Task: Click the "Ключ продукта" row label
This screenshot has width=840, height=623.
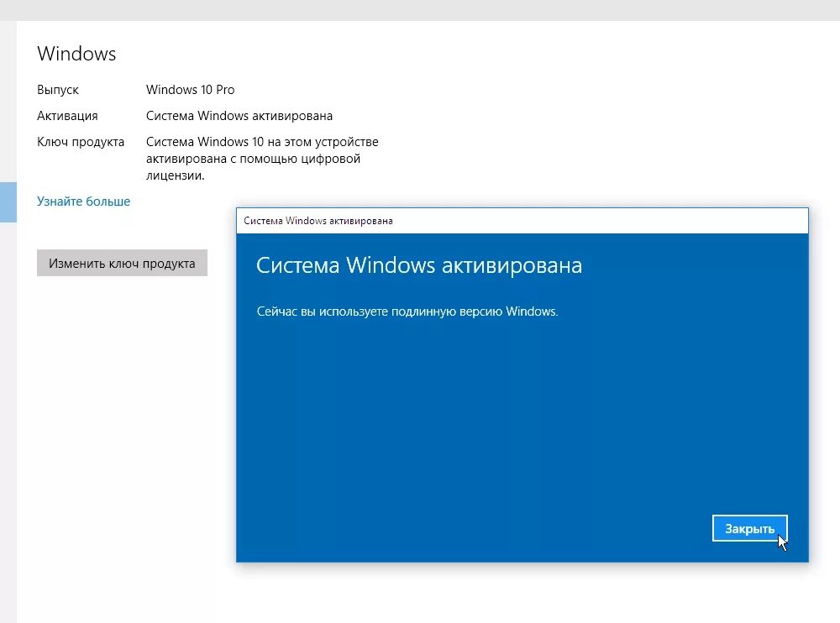Action: (x=80, y=142)
